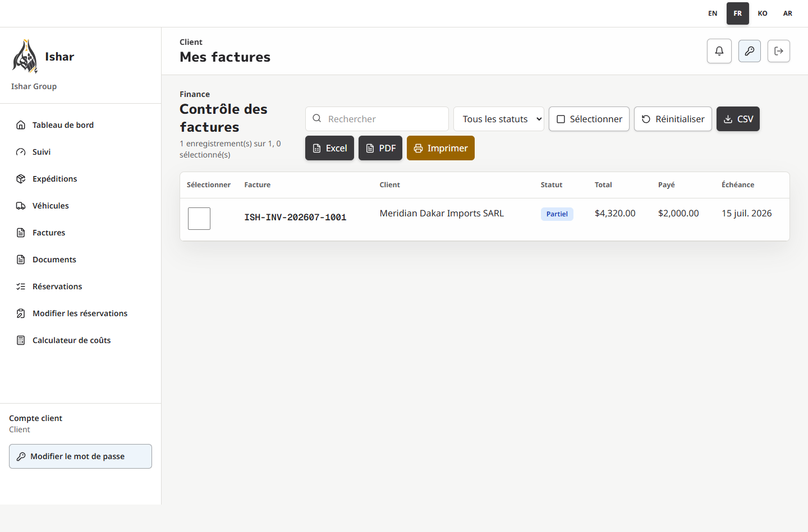Click the Statut column header

click(552, 184)
